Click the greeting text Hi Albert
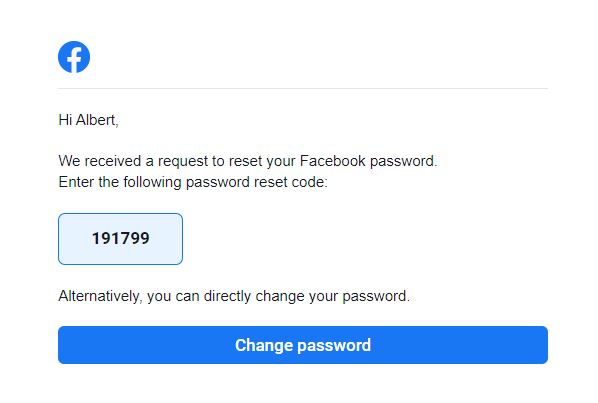 88,120
